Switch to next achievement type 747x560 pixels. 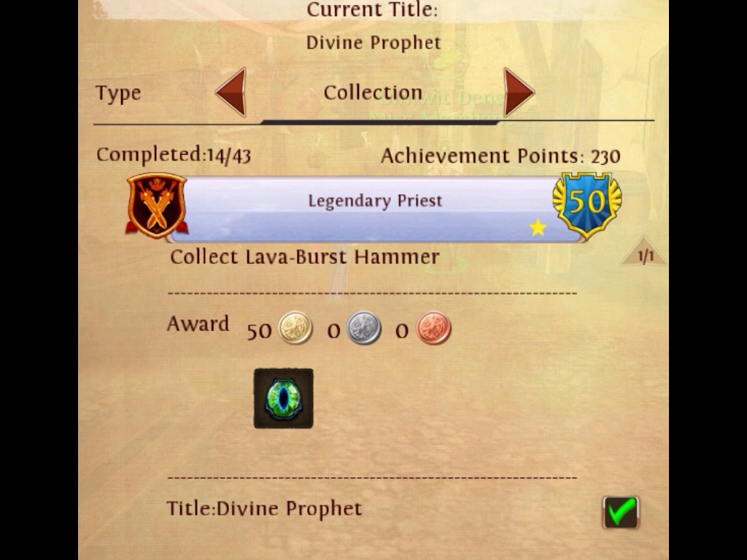[519, 92]
